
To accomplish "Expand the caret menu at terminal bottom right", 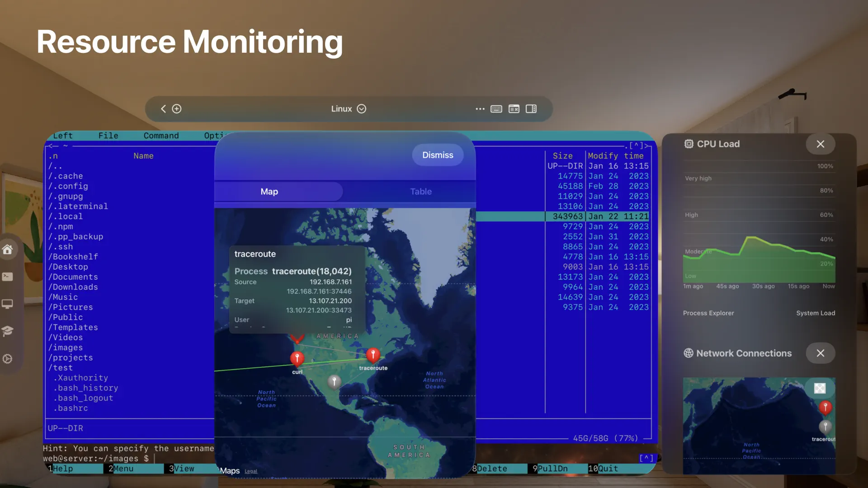I will 647,458.
